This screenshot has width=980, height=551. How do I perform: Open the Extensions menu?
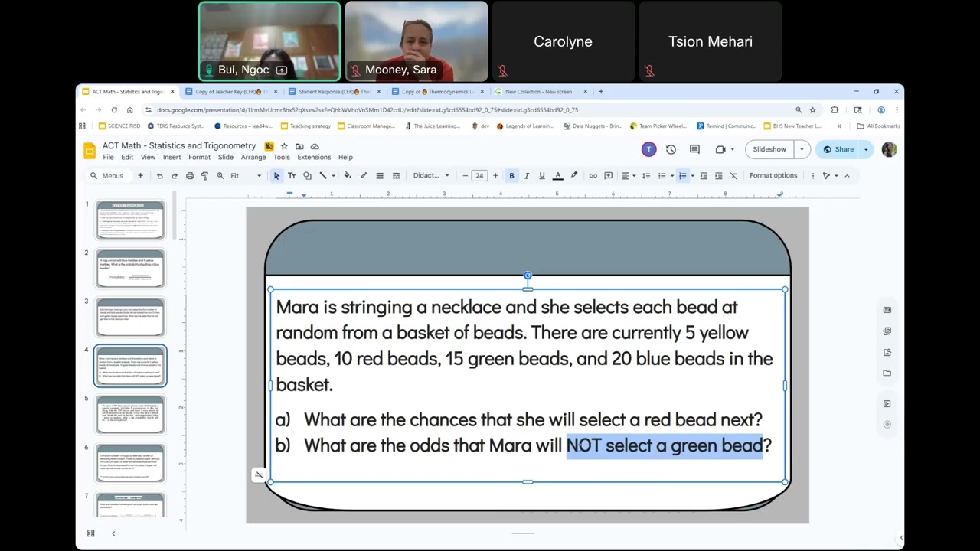[314, 158]
